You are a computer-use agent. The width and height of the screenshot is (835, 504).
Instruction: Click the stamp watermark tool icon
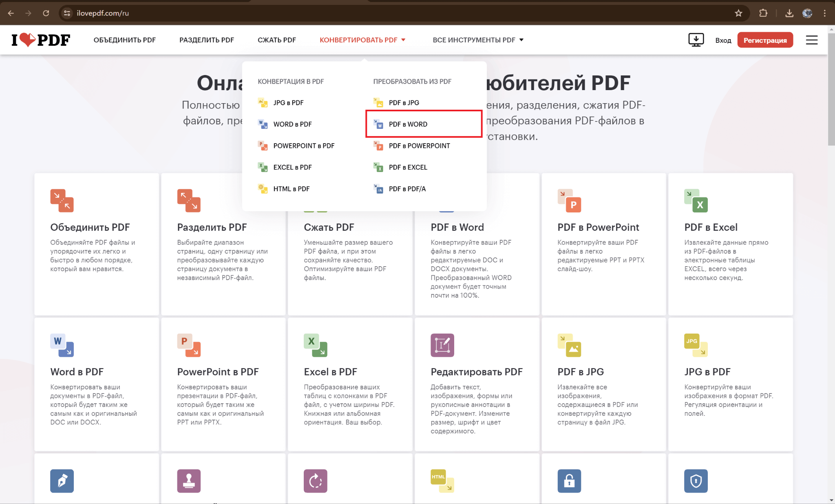189,481
